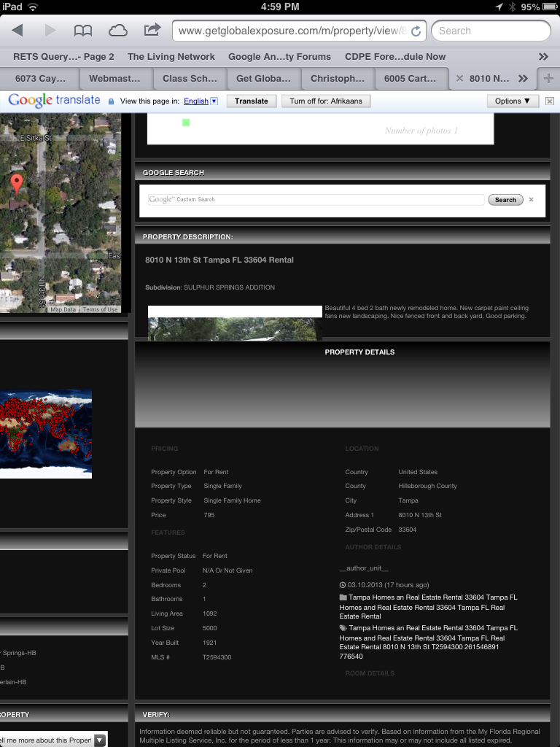560x747 pixels.
Task: Open a new tab with plus button
Action: click(548, 79)
